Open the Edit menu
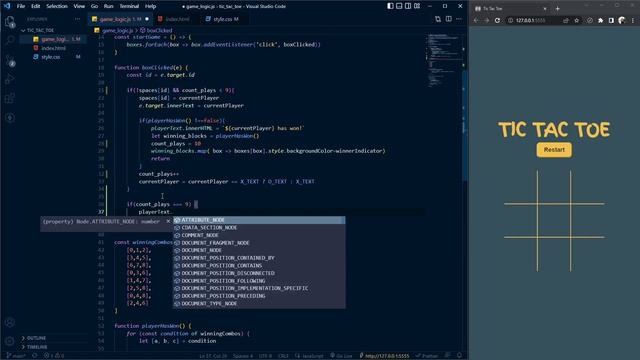The image size is (640, 360). (x=36, y=6)
